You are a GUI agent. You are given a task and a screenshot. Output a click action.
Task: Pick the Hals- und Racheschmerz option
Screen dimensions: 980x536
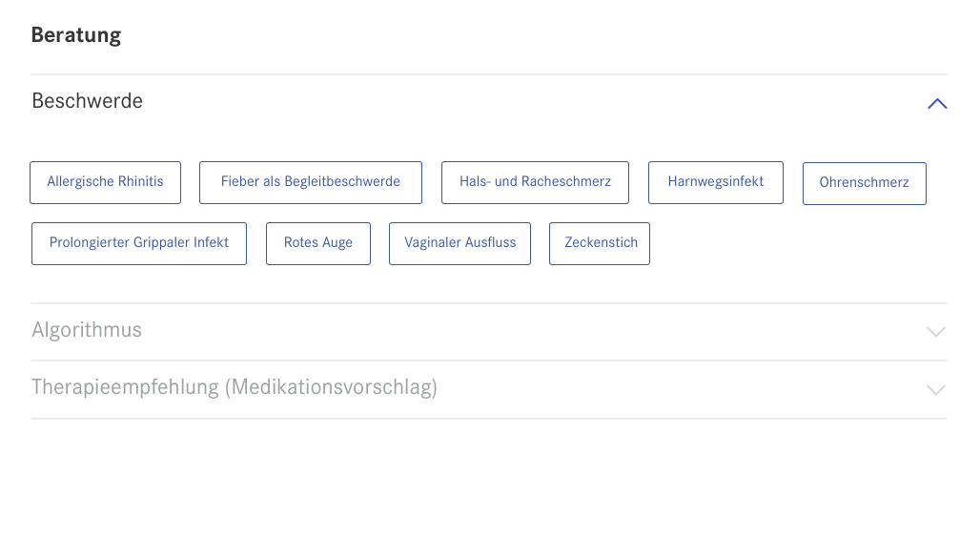[x=535, y=182]
